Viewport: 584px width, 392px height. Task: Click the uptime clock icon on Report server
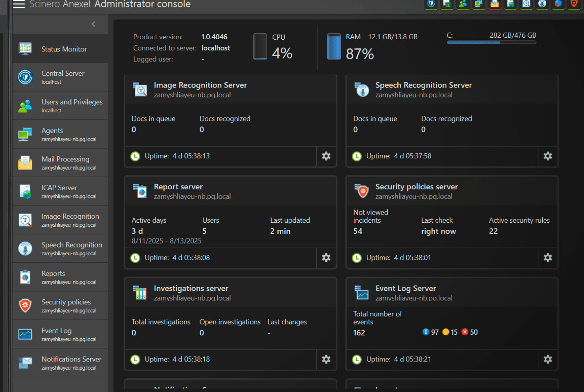(x=135, y=258)
